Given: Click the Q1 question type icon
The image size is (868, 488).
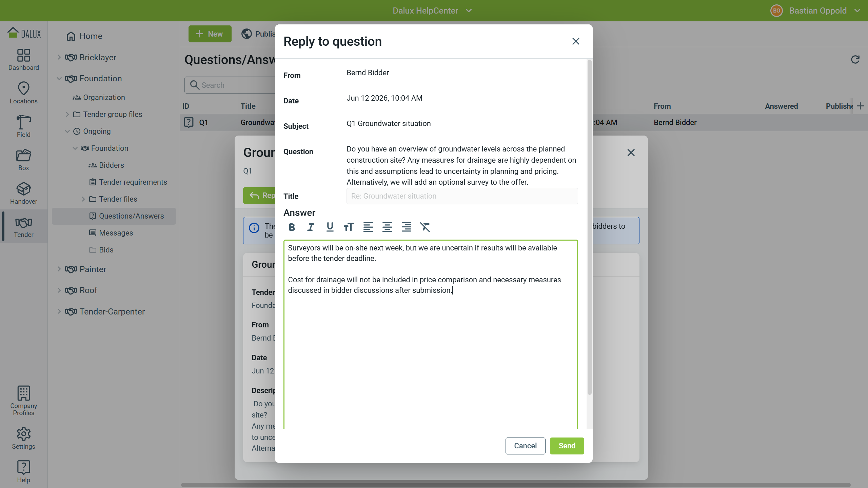Looking at the screenshot, I should [x=189, y=122].
